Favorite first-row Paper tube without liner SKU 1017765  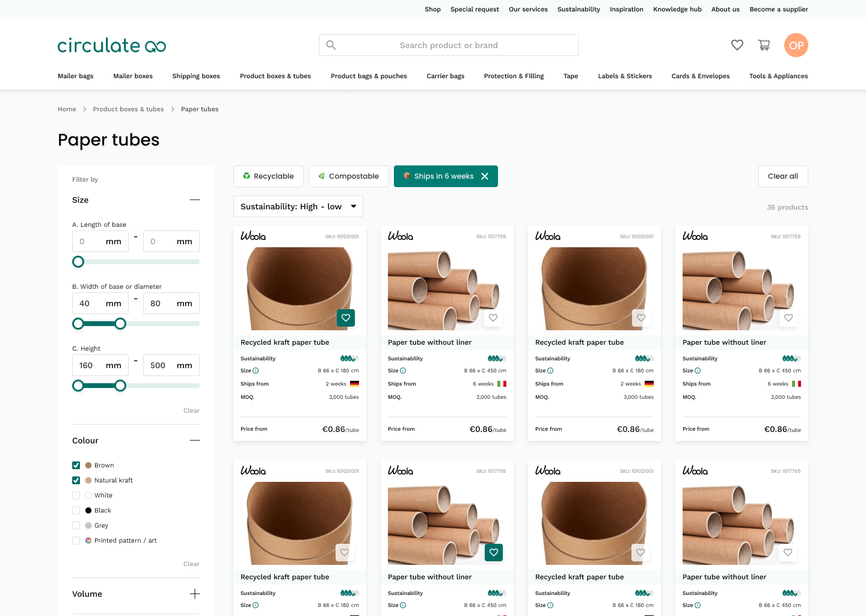pyautogui.click(x=493, y=318)
